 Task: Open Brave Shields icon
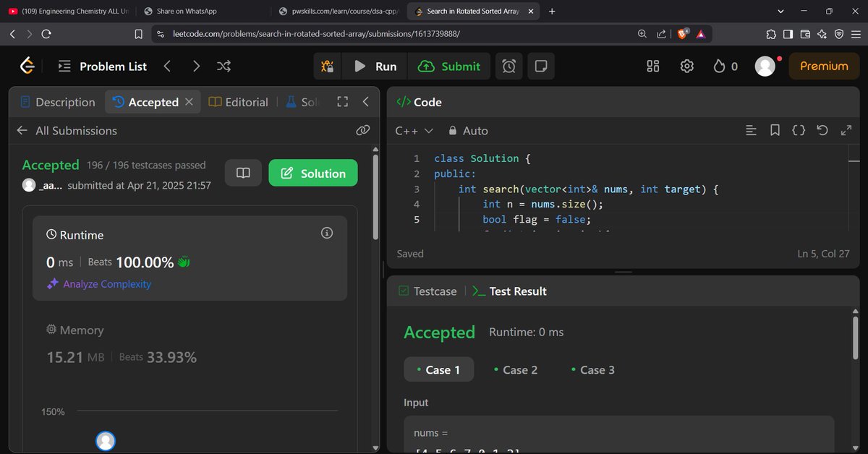point(682,34)
